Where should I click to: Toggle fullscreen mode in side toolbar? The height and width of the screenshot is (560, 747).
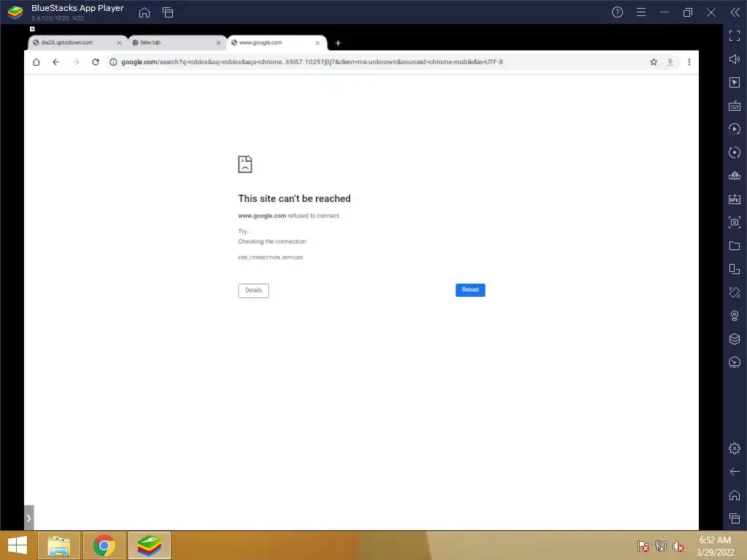(x=735, y=36)
